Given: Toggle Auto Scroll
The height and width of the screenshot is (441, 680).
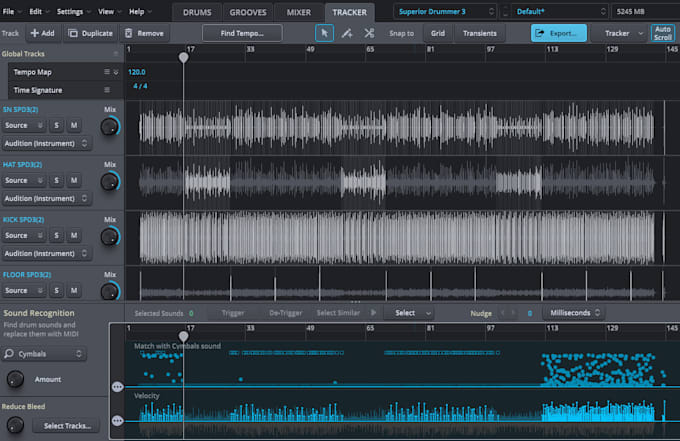Looking at the screenshot, I should point(663,33).
